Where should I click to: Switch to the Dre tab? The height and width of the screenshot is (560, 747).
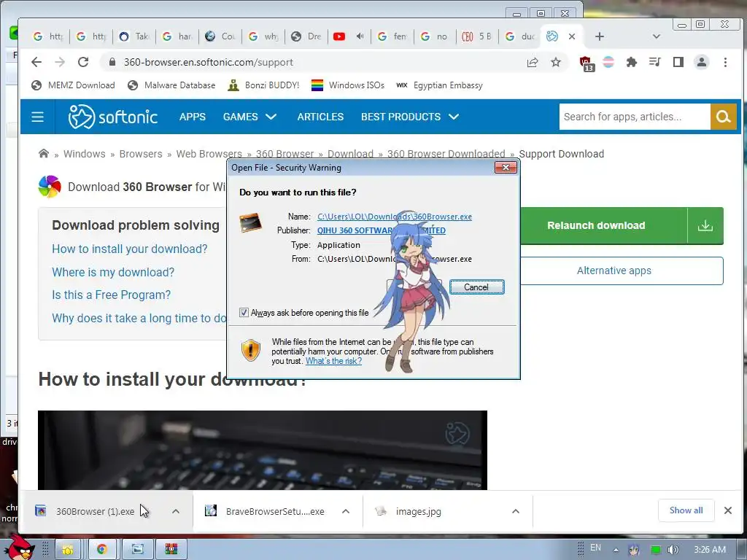coord(306,36)
